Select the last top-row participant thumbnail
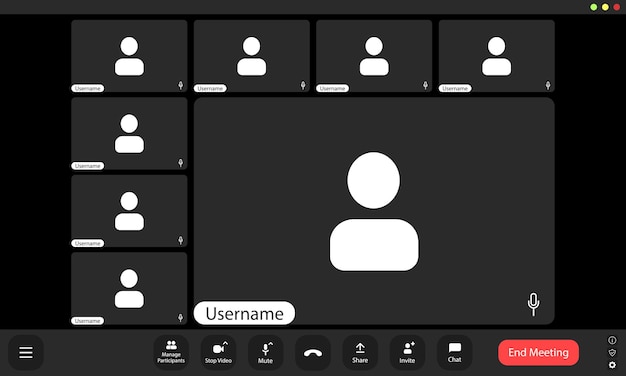Image resolution: width=626 pixels, height=376 pixels. pos(496,56)
